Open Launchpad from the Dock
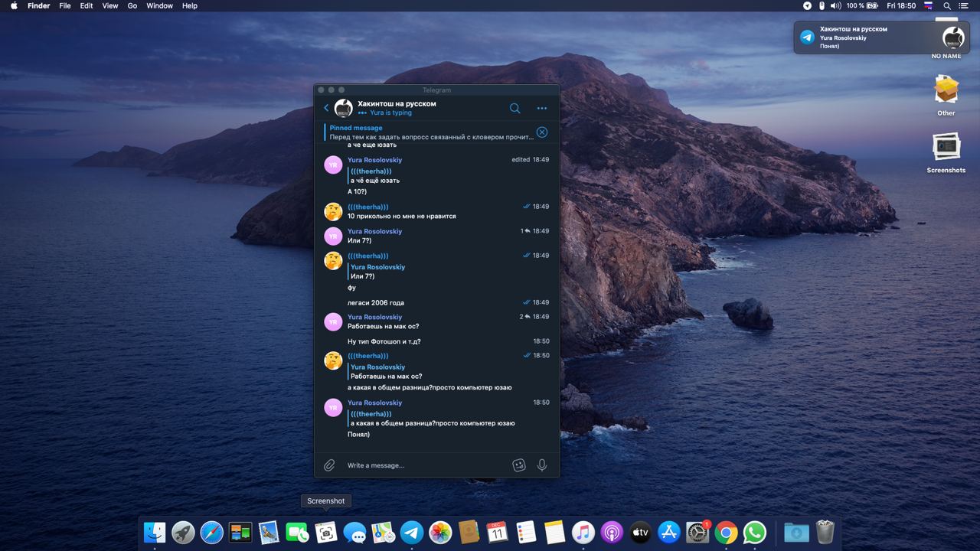Screen dimensions: 980x551 [183, 532]
